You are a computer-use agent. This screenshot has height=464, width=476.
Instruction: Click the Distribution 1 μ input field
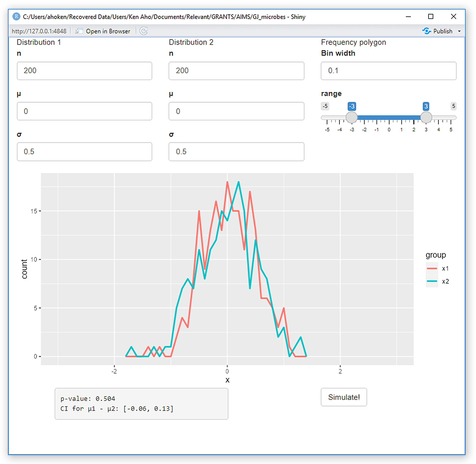[84, 111]
